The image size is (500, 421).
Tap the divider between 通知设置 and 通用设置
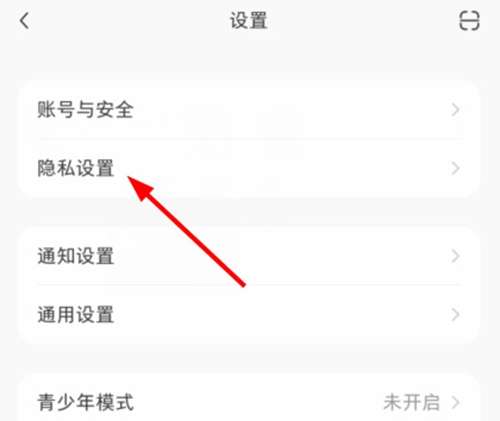[x=249, y=285]
